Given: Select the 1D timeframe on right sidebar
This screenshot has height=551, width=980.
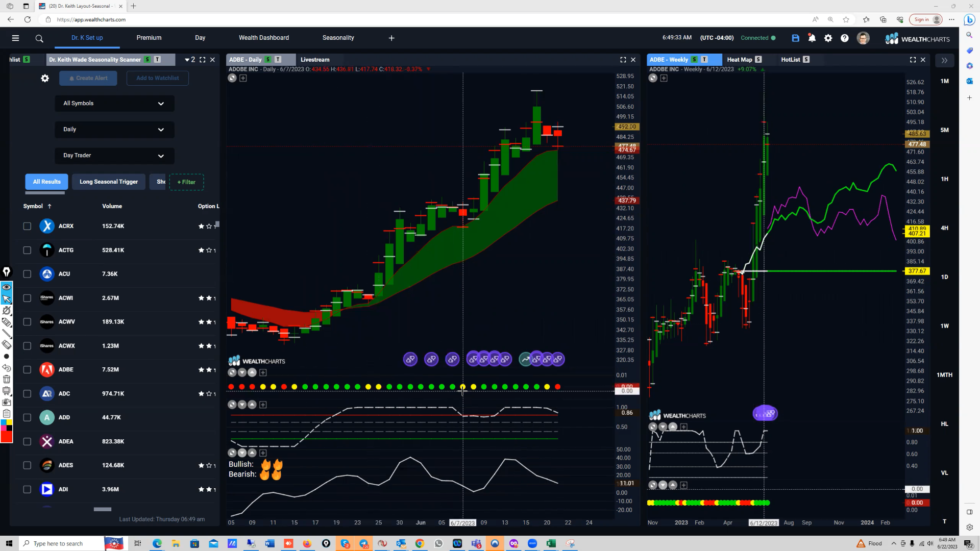Looking at the screenshot, I should pyautogui.click(x=944, y=277).
